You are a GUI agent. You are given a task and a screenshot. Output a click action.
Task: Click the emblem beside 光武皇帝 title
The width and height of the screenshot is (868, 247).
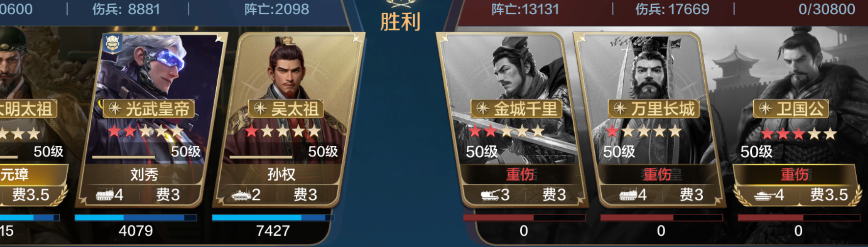pos(115,109)
